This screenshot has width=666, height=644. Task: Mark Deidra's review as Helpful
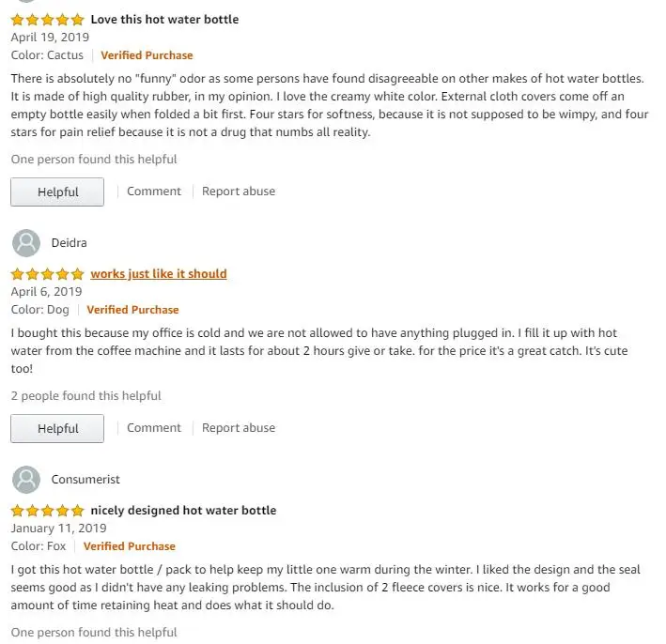[x=57, y=429]
